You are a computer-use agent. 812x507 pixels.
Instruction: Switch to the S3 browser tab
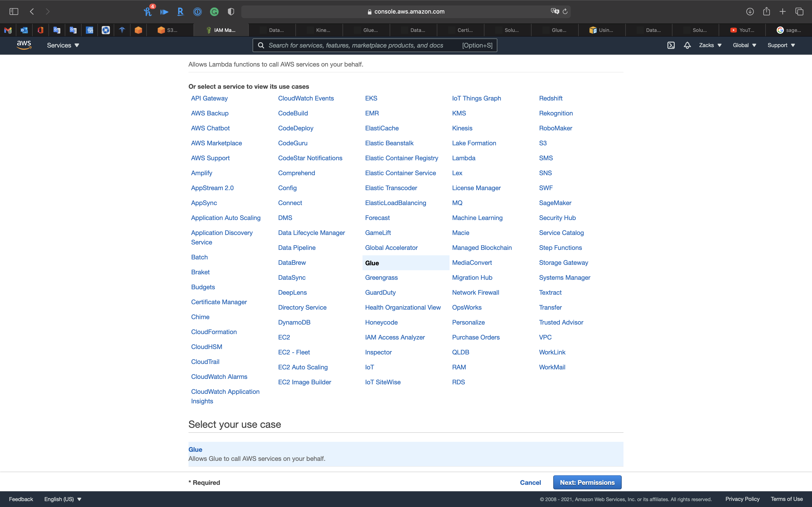[168, 30]
